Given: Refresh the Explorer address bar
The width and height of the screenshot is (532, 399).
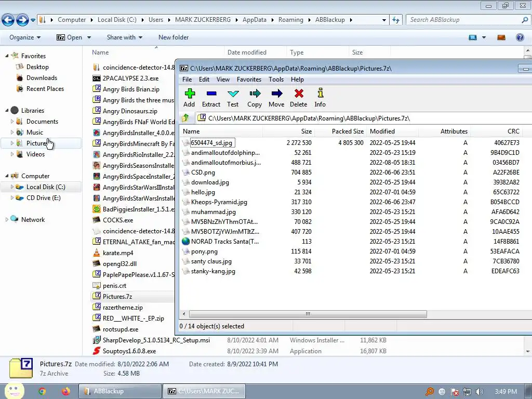Looking at the screenshot, I should (395, 20).
